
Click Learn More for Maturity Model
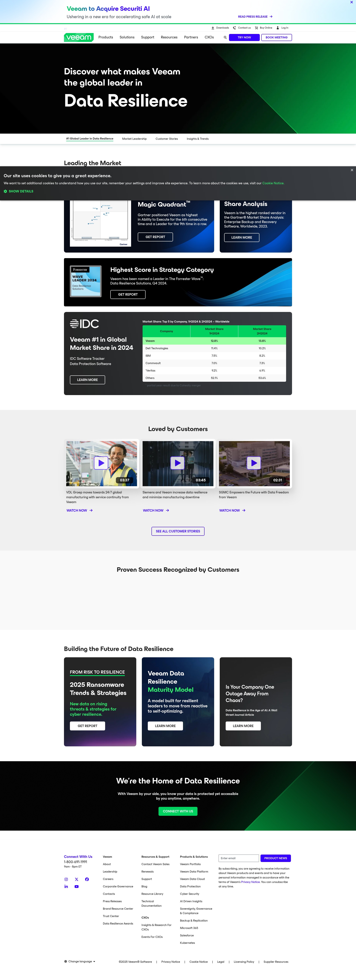tap(165, 726)
